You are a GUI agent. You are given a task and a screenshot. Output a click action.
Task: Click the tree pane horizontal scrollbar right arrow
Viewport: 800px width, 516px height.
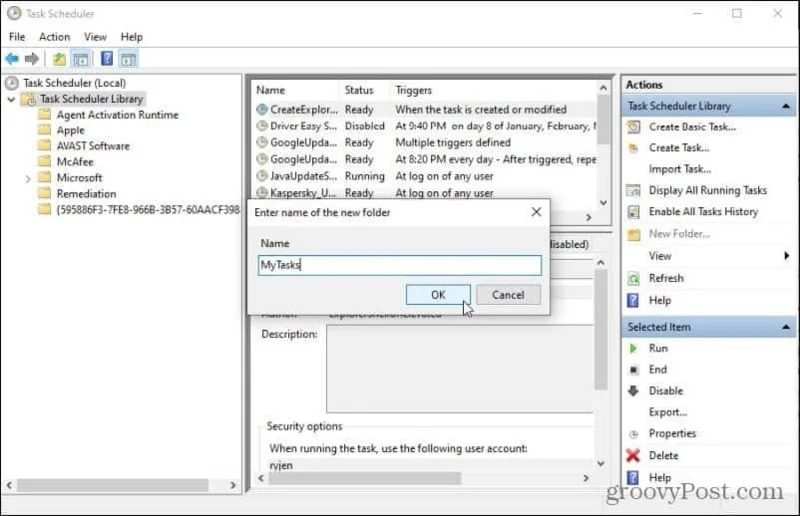click(233, 485)
